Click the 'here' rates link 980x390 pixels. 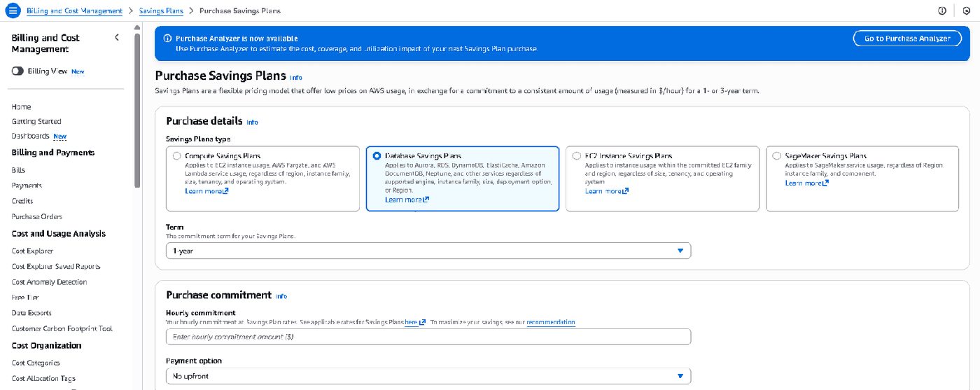[x=415, y=322]
